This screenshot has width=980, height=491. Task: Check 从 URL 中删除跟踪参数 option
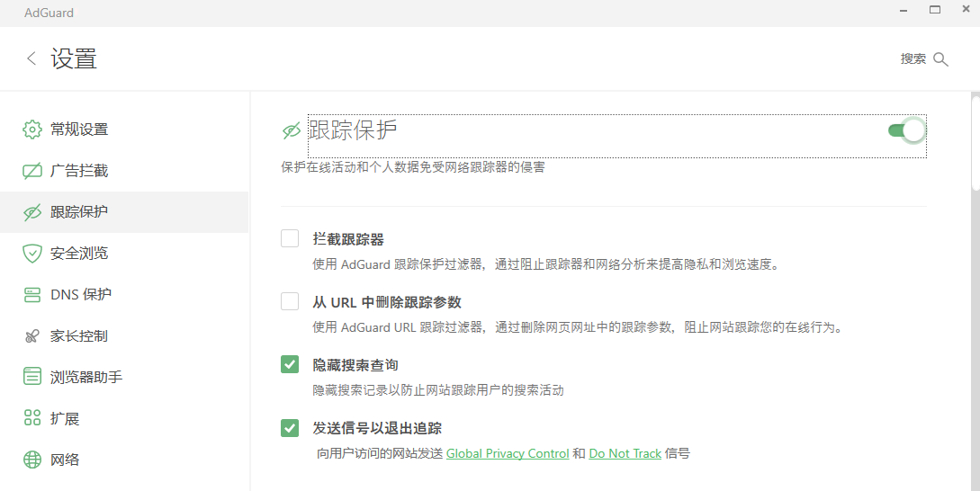click(290, 301)
